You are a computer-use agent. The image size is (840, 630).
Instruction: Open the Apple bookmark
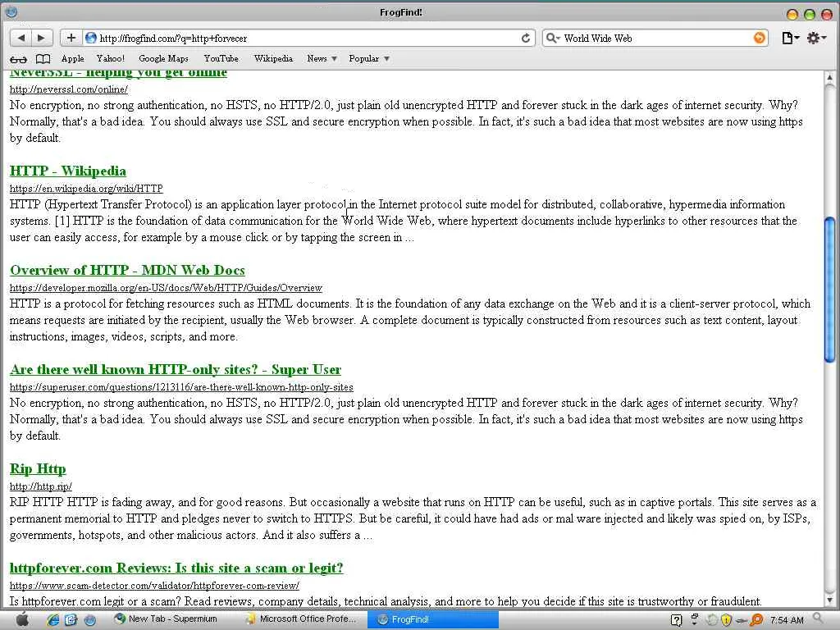pos(73,58)
